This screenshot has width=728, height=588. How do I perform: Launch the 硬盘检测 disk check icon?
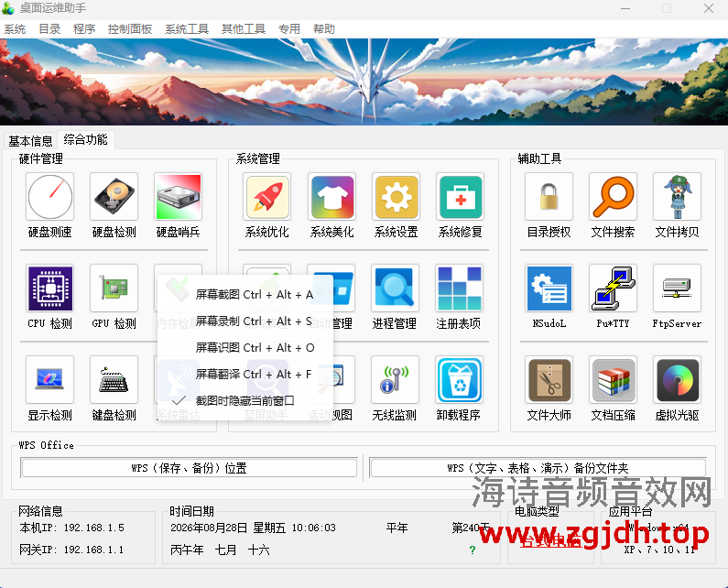click(x=114, y=197)
